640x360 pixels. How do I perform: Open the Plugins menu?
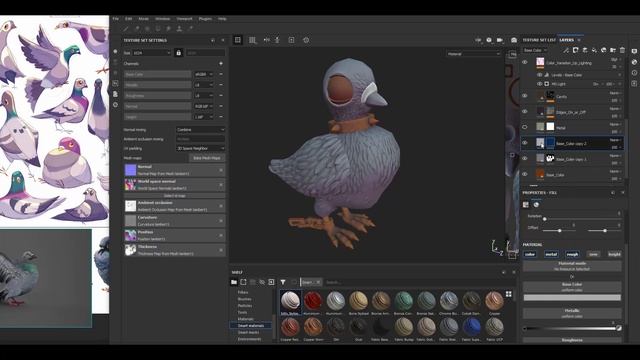coord(205,19)
